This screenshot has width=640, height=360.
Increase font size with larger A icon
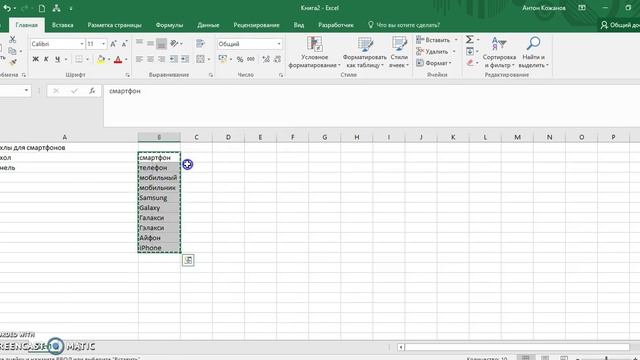pos(113,44)
